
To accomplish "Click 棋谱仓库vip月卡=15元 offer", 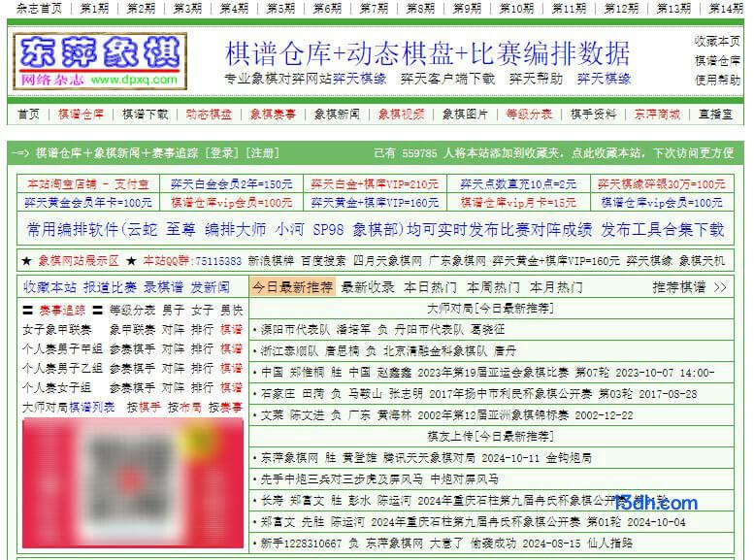I will [x=518, y=203].
